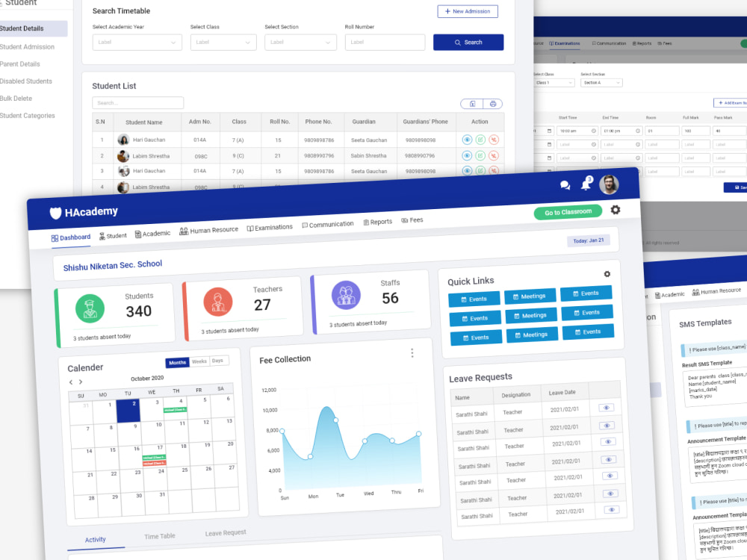This screenshot has width=747, height=560.
Task: Open Communication menu in HAcademy nav
Action: [328, 224]
